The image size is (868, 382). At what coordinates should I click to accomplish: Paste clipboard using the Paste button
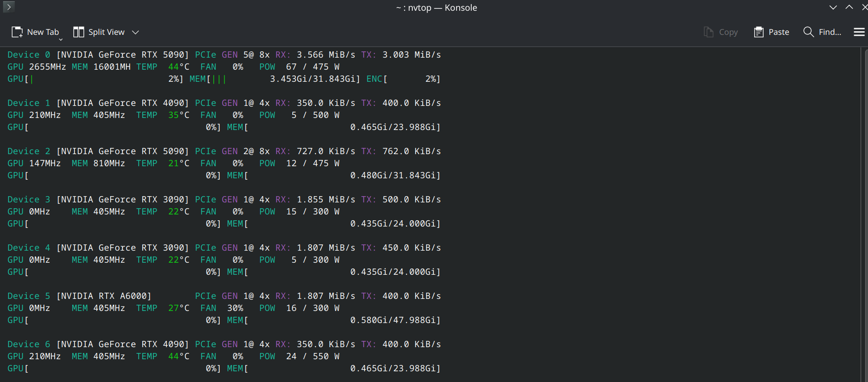772,32
